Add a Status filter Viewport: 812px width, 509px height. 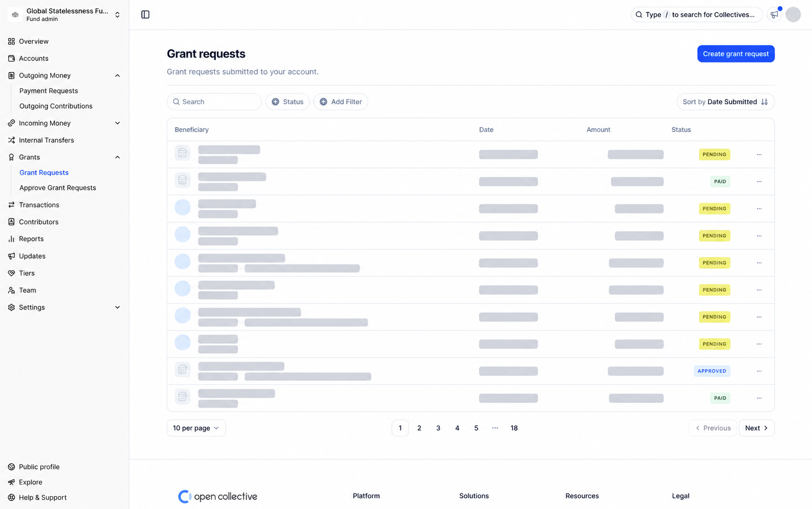287,101
